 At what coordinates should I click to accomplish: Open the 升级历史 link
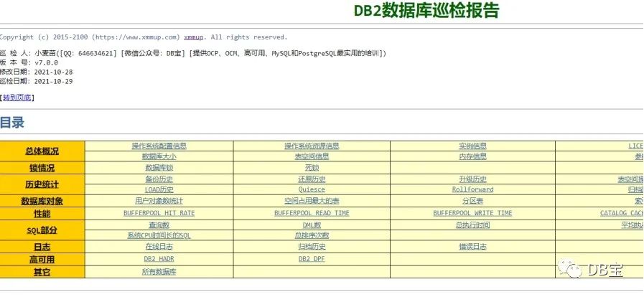(x=472, y=179)
